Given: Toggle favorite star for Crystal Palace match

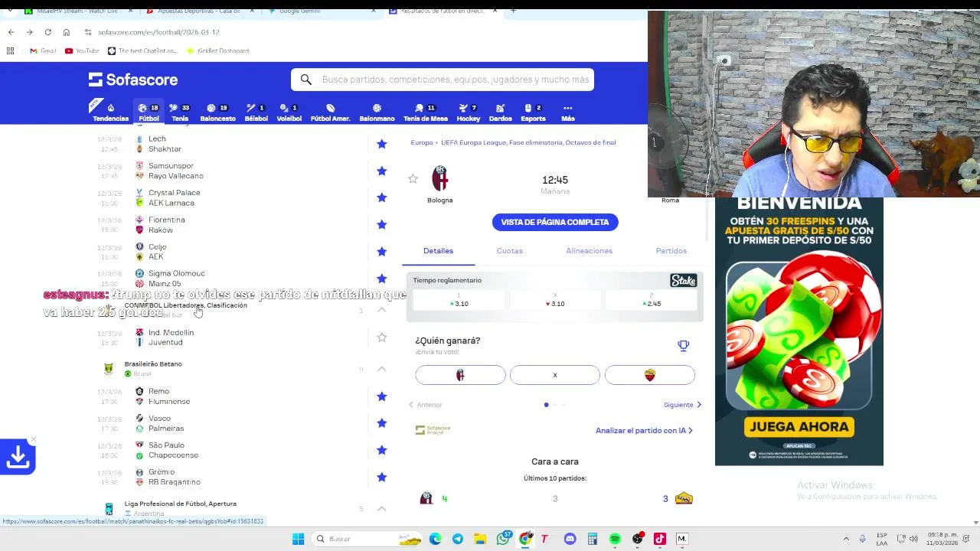Looking at the screenshot, I should [381, 197].
